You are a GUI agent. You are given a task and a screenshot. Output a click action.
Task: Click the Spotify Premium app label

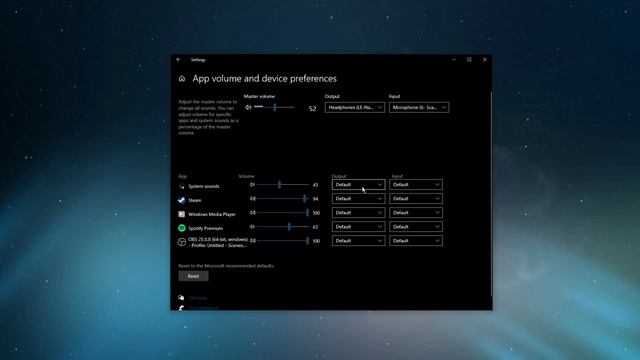coord(205,228)
